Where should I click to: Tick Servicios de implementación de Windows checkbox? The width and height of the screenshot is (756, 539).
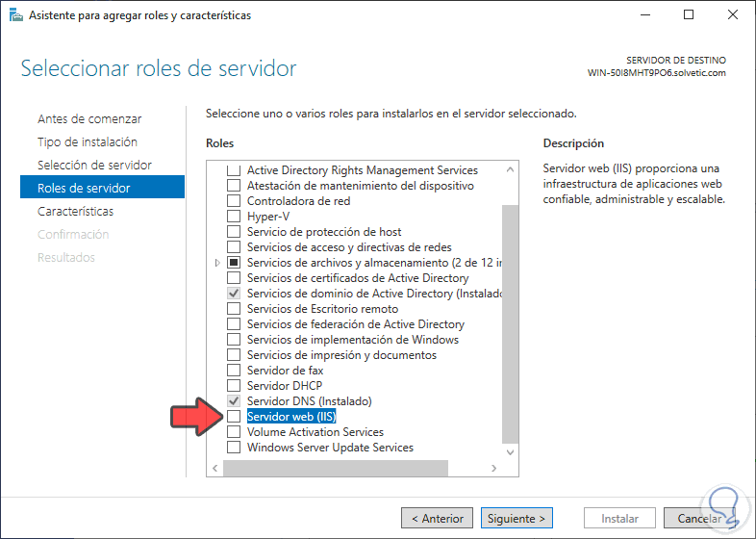tap(234, 340)
